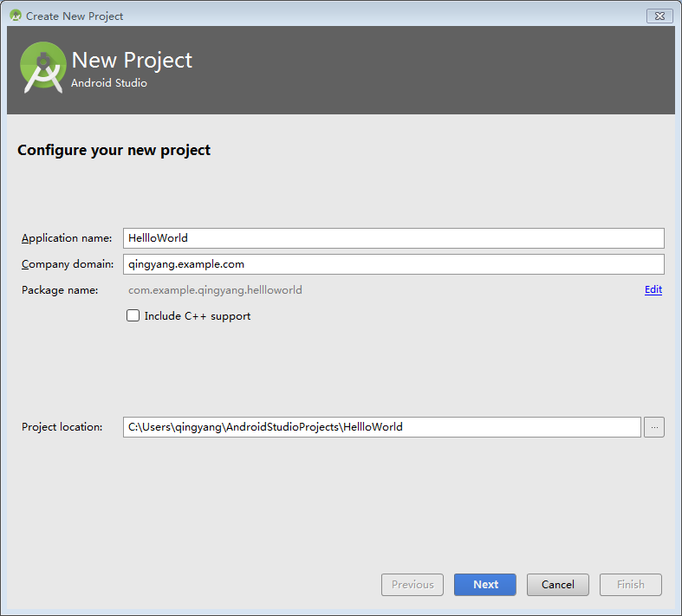Focus the Company domain field

click(393, 264)
